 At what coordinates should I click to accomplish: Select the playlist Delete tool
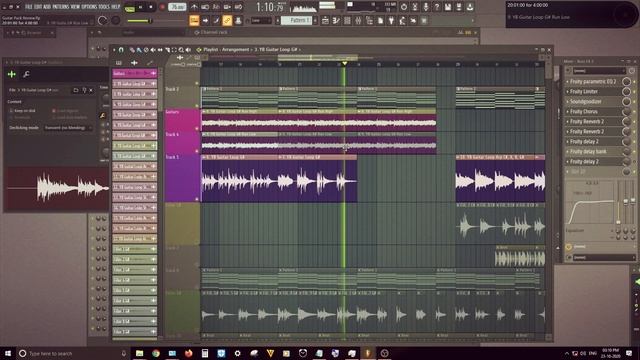coord(146,50)
